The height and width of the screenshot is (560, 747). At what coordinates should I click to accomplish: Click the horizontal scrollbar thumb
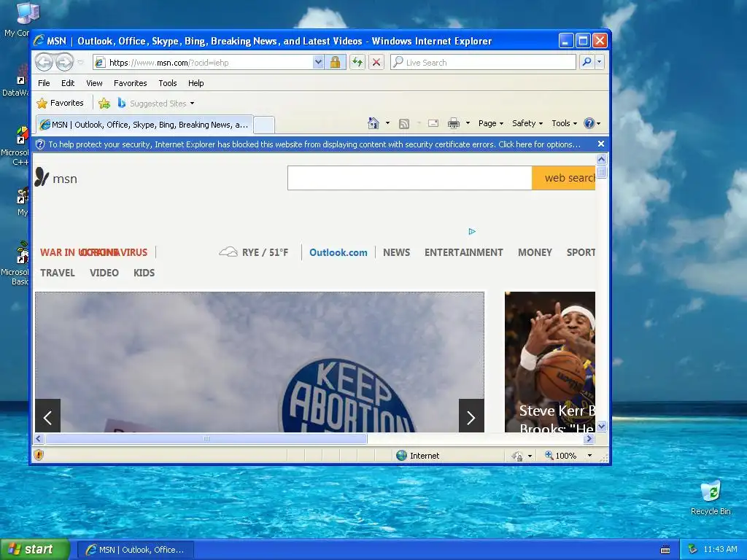point(206,438)
